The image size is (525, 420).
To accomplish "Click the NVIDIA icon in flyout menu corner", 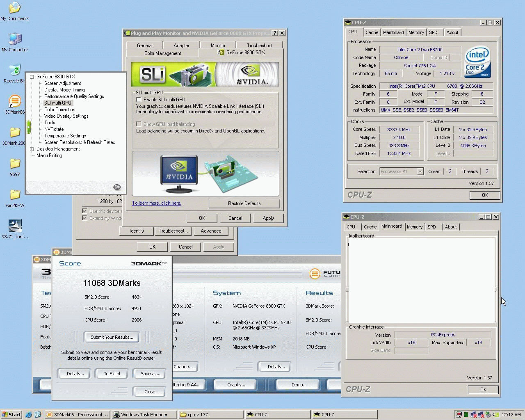I will coord(117,187).
